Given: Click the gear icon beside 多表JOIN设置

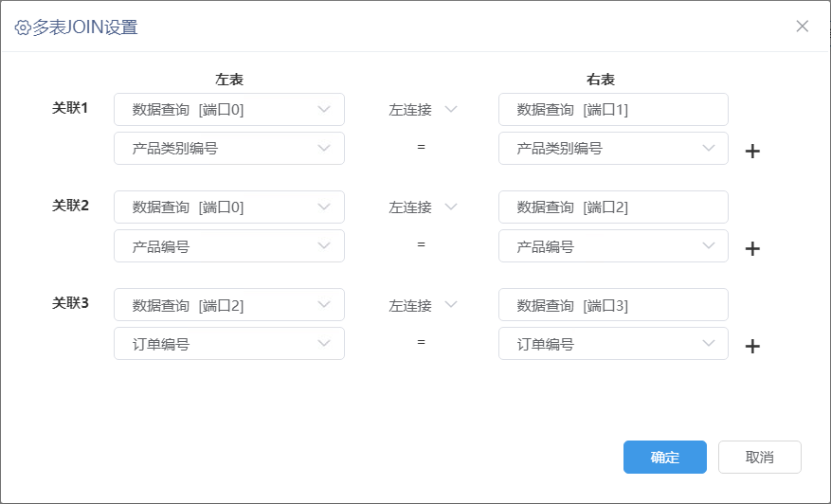Looking at the screenshot, I should pyautogui.click(x=22, y=27).
